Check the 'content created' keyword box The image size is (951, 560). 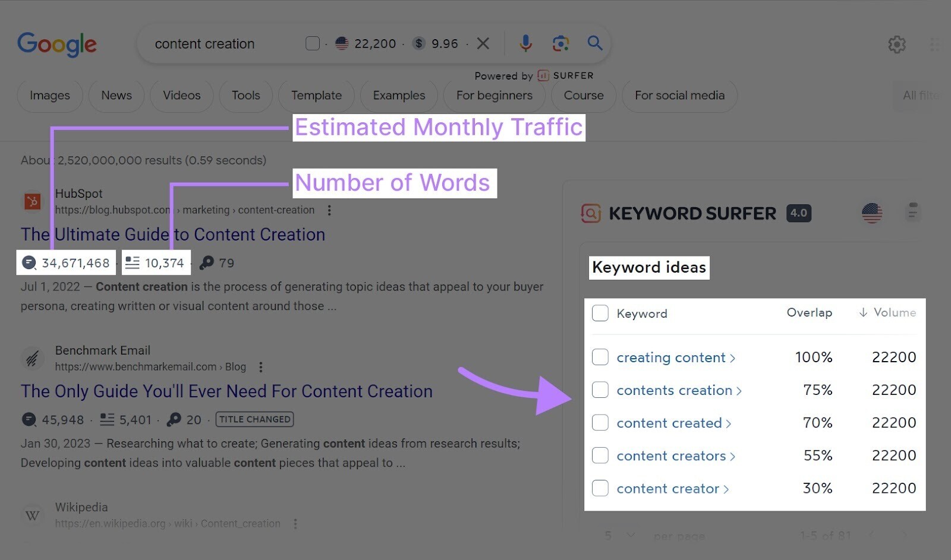coord(600,422)
